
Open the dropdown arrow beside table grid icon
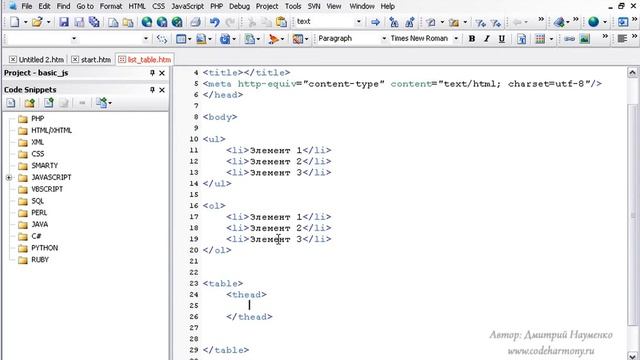click(x=551, y=39)
